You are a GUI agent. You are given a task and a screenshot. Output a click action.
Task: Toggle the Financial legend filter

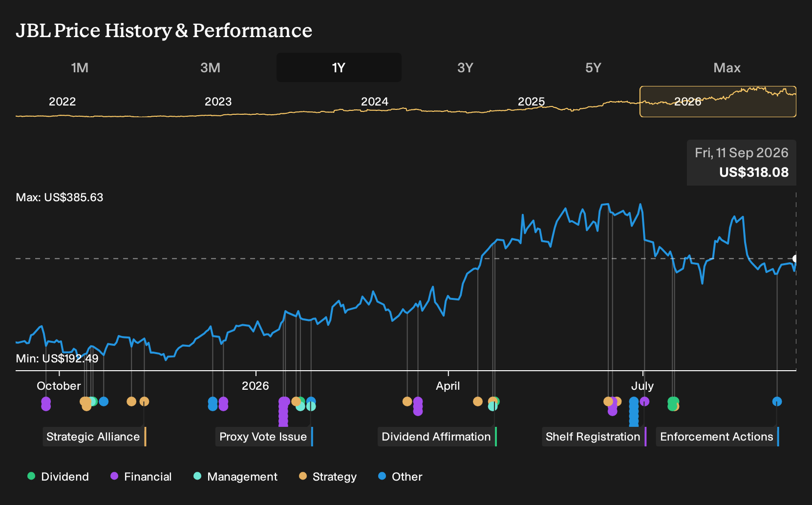point(141,477)
